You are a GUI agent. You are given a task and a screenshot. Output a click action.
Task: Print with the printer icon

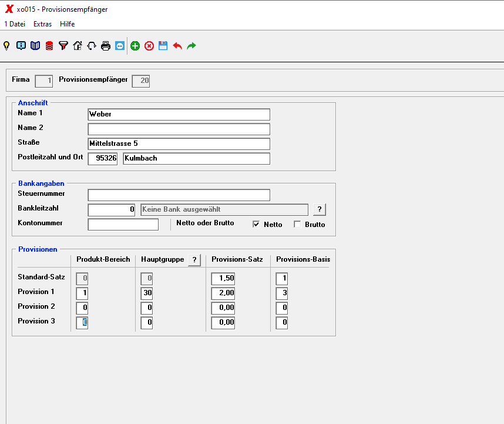106,46
